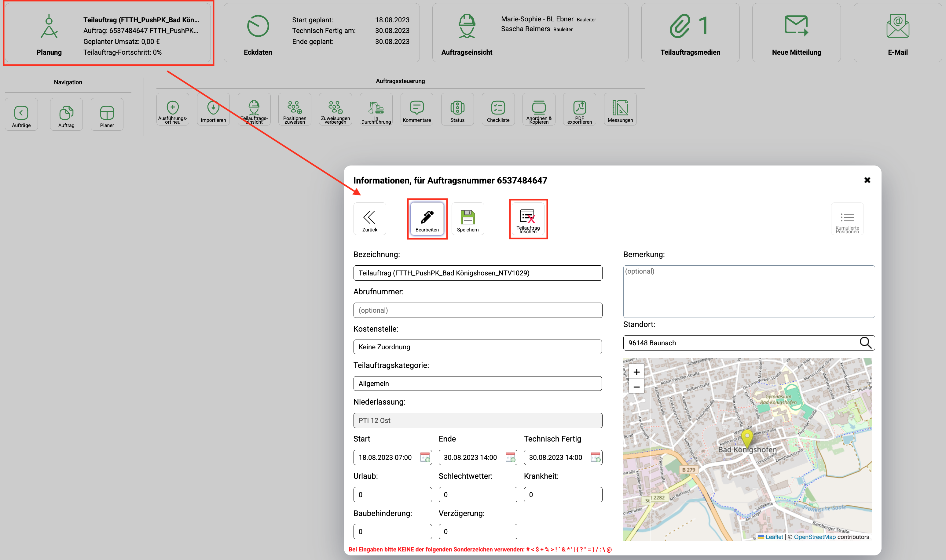Image resolution: width=946 pixels, height=560 pixels.
Task: Open the Start date calendar picker
Action: pos(425,457)
